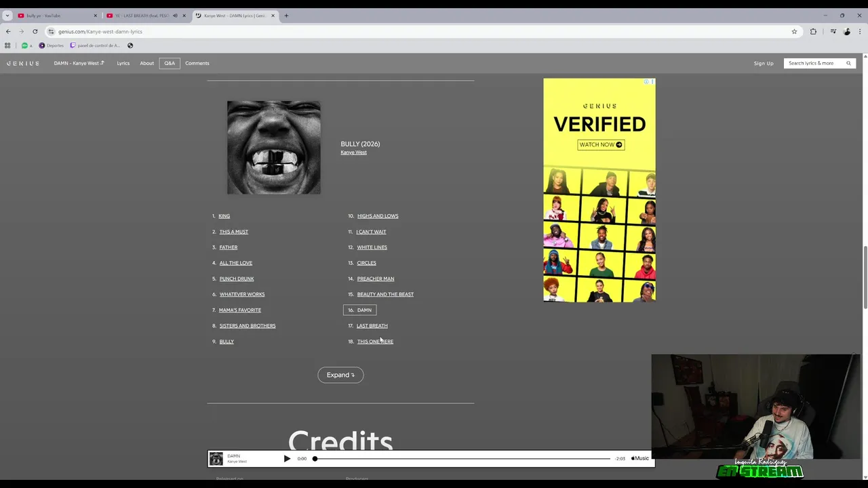Viewport: 868px width, 488px height.
Task: Reload the Genius page
Action: point(35,31)
